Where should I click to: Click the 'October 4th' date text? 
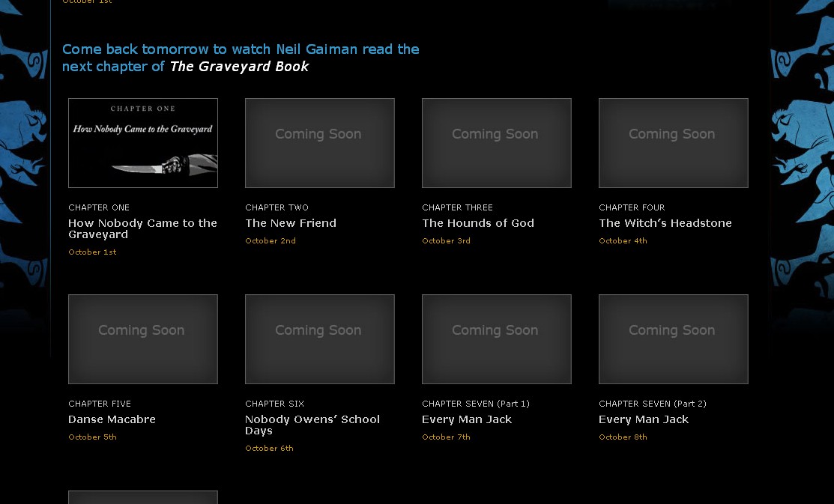click(x=623, y=241)
